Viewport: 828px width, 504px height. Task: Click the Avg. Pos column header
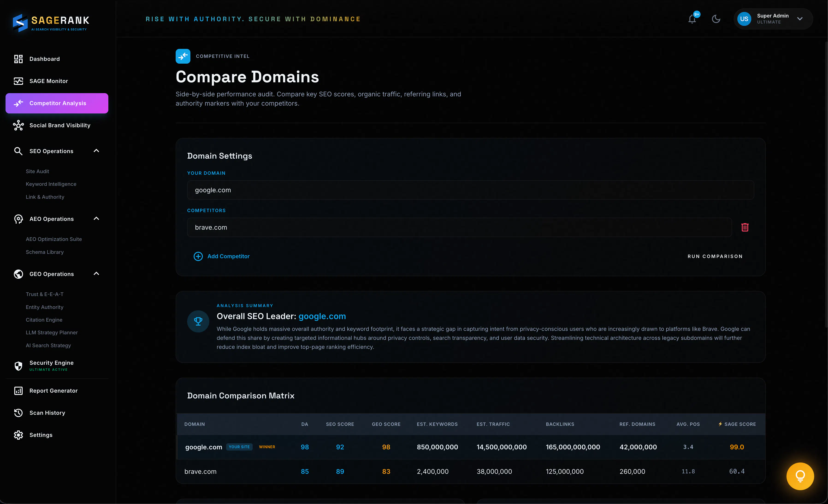coord(688,424)
